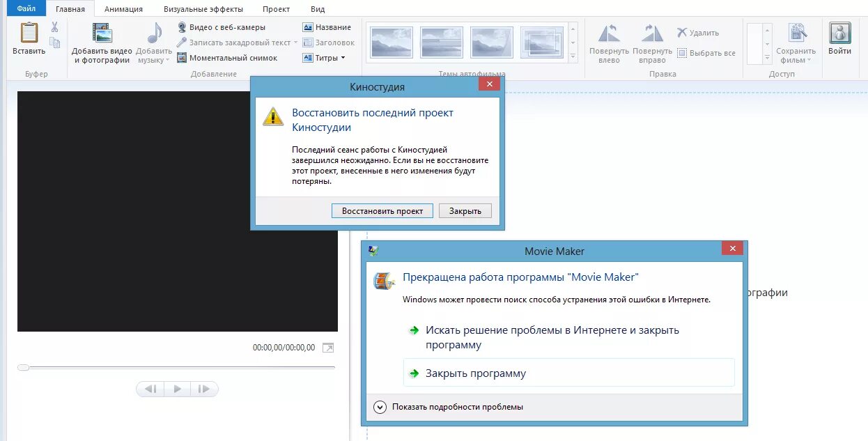Click the Movie Maker title bar icon
Screen dimensions: 868x441
click(373, 251)
